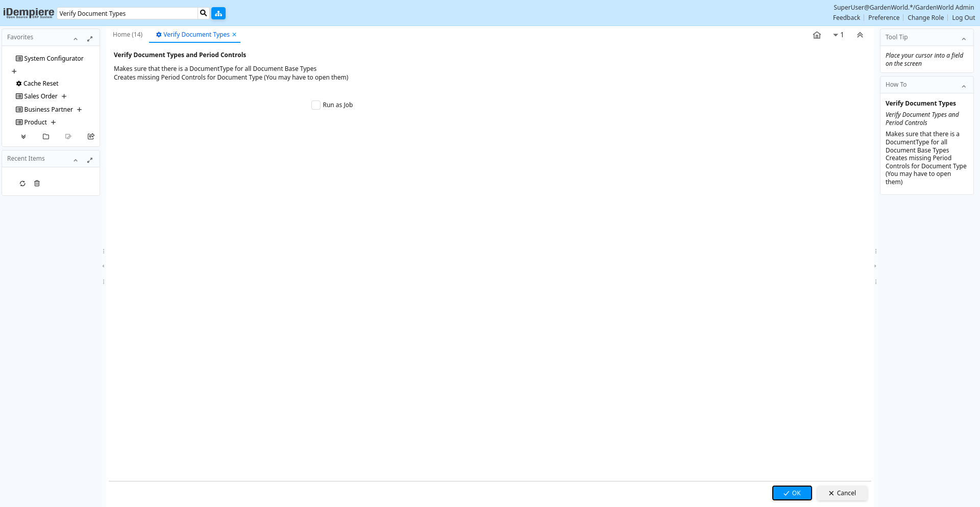Enable the Run as Job checkbox
This screenshot has height=507, width=980.
316,105
